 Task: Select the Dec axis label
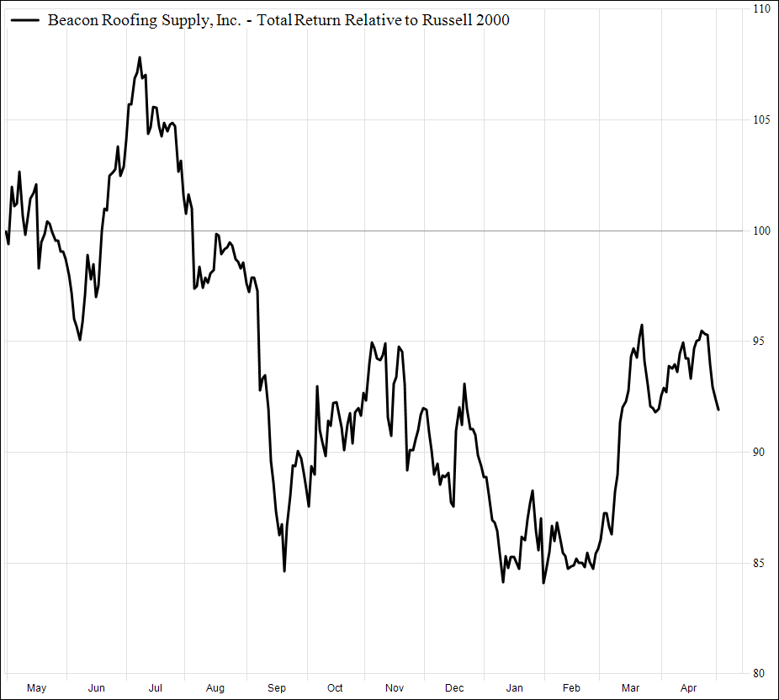[x=453, y=687]
